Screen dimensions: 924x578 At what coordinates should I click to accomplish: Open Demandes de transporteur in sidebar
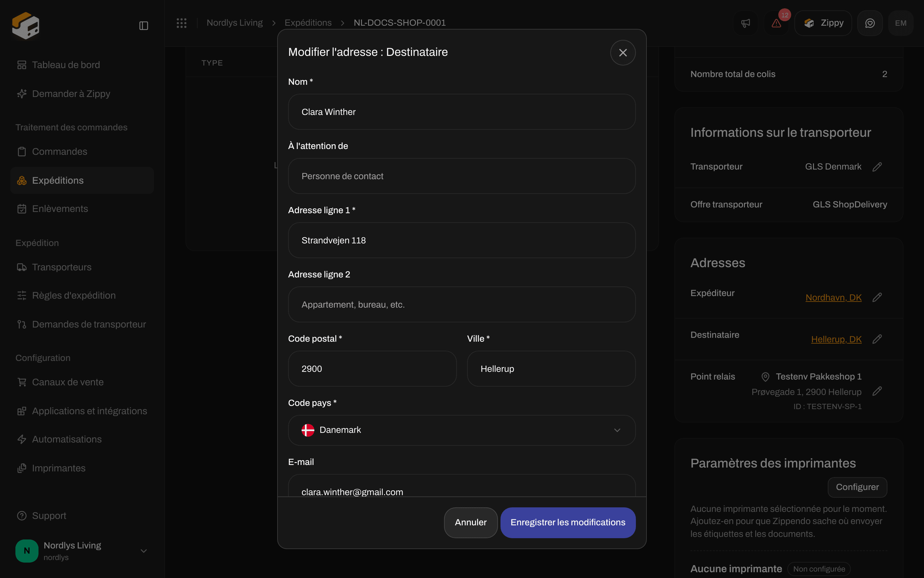tap(82, 325)
